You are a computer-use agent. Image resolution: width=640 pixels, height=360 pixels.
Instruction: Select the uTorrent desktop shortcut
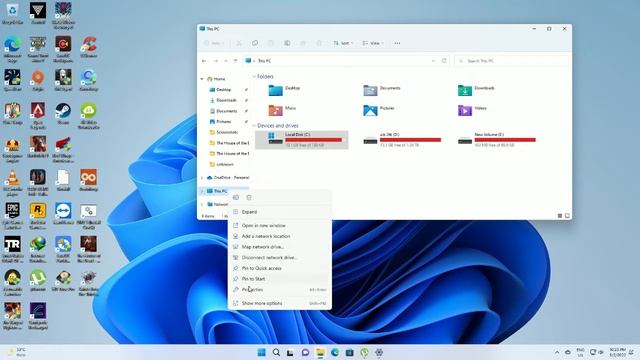point(38,281)
